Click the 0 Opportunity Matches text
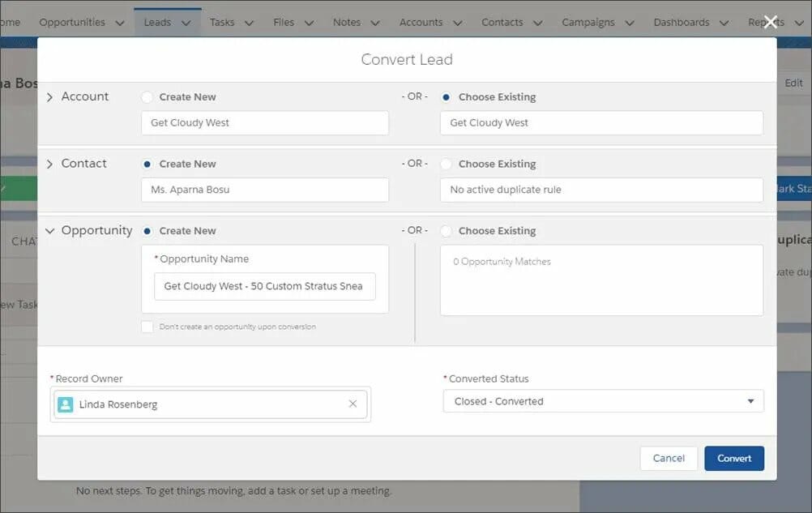This screenshot has height=513, width=812. 502,262
